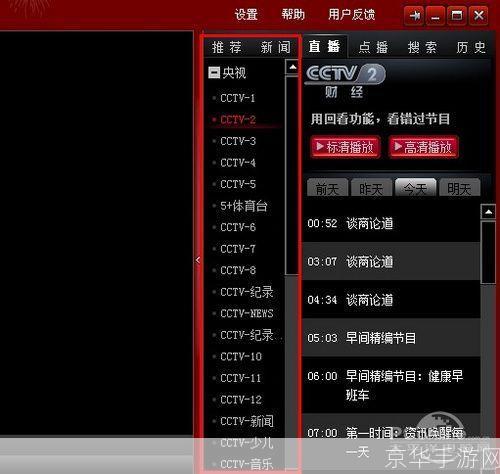Click 标清播放 button
500x474 pixels.
[345, 147]
